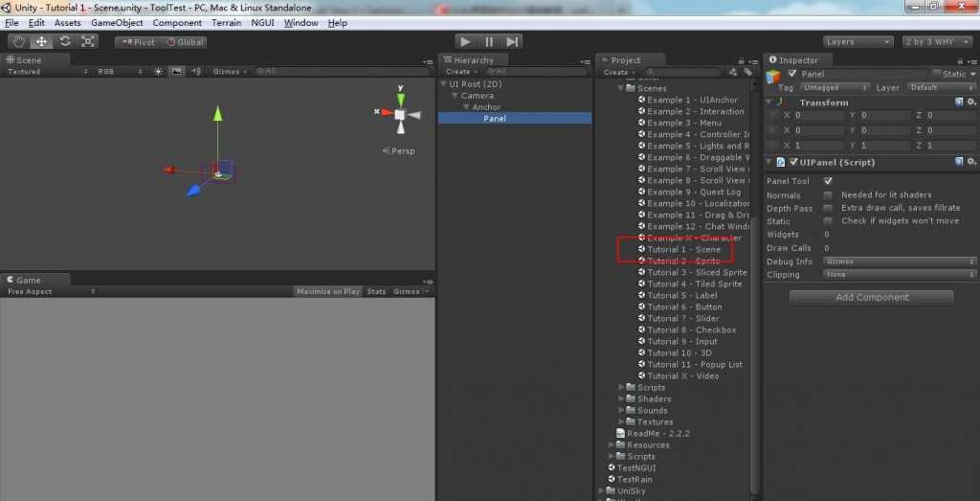
Task: Open the Layers dropdown
Action: pos(858,42)
